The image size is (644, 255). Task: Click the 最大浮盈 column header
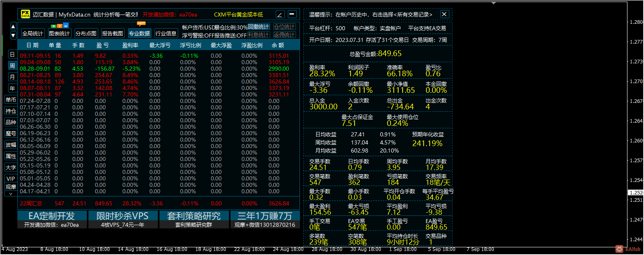[221, 45]
